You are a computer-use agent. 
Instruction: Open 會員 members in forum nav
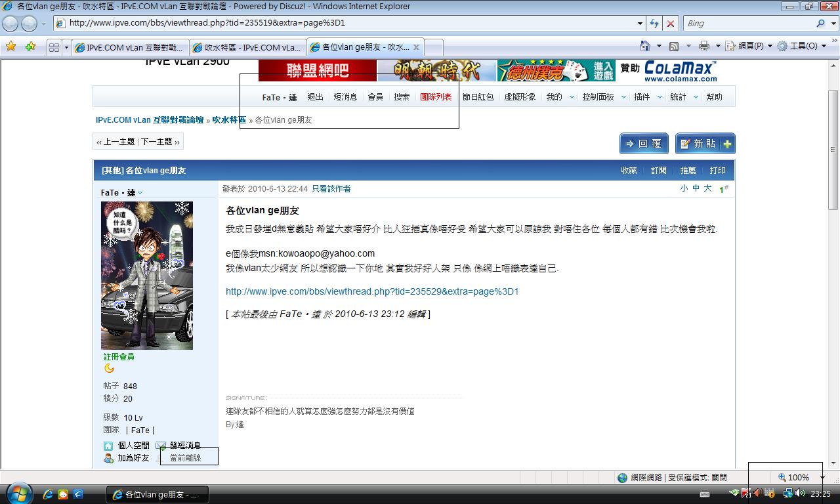pyautogui.click(x=375, y=97)
